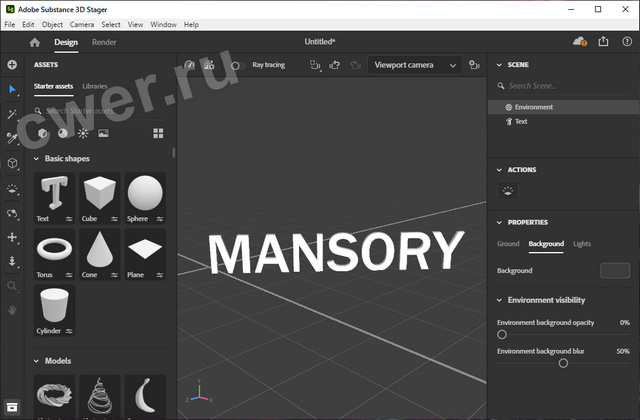Click the Add assets plus icon
640x420 pixels.
[12, 64]
